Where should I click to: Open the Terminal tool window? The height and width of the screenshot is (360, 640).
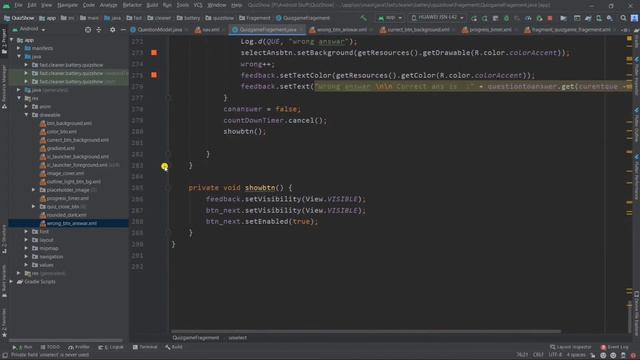pyautogui.click(x=145, y=347)
